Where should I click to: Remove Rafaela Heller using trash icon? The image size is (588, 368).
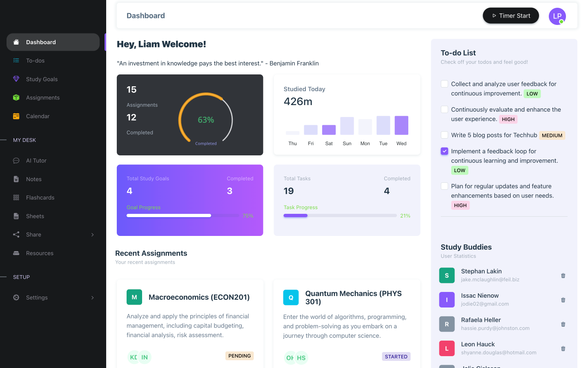point(563,324)
